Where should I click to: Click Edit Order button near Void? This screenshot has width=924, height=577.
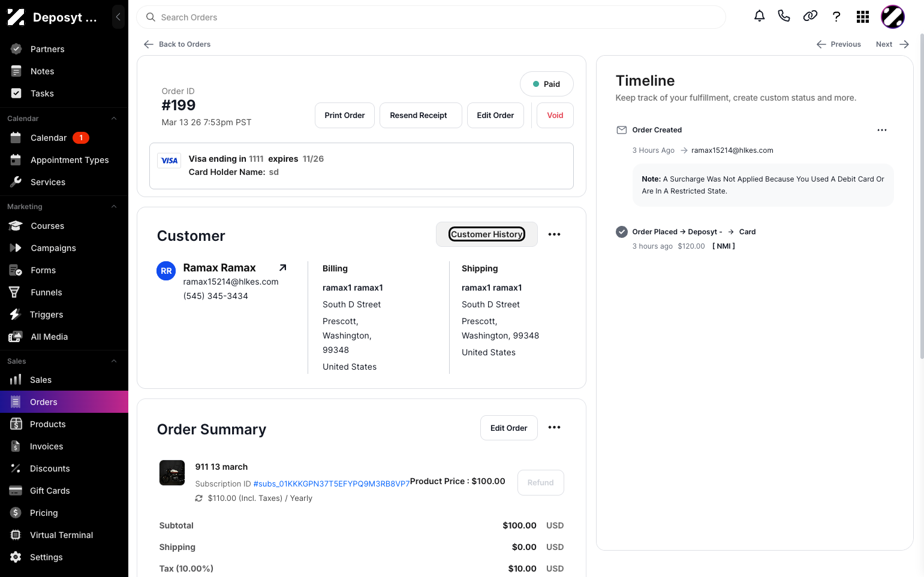(x=495, y=116)
